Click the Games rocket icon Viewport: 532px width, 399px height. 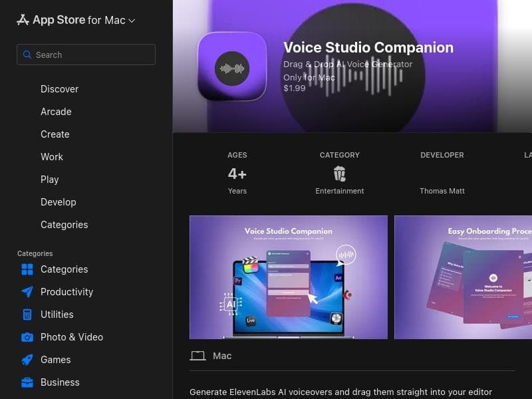click(x=27, y=360)
